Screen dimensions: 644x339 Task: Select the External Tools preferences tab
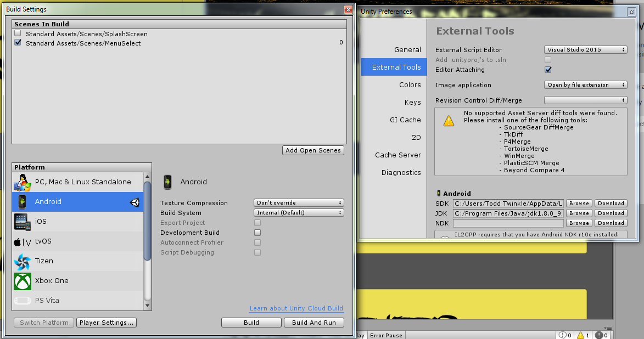(x=394, y=67)
